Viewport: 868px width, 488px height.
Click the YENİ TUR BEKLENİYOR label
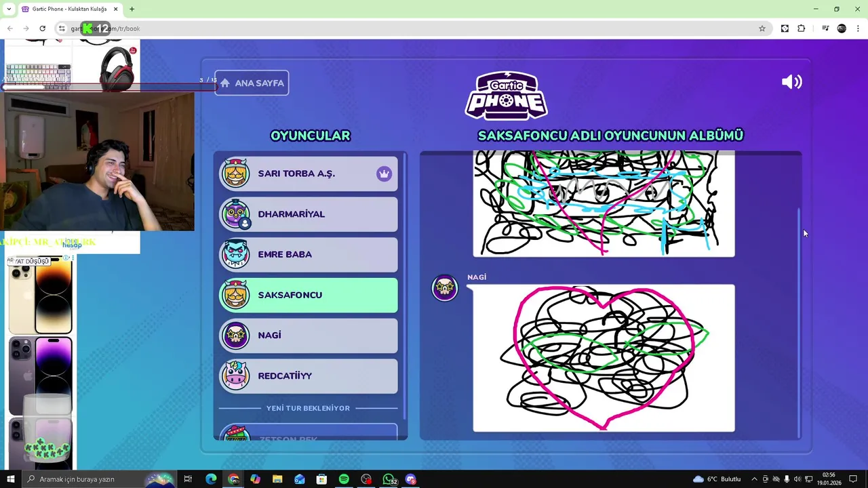308,408
